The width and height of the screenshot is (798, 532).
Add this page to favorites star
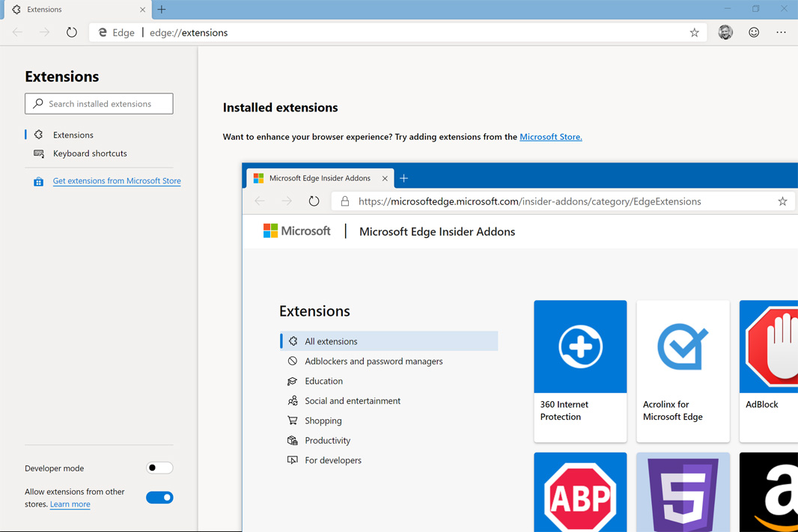click(x=694, y=33)
